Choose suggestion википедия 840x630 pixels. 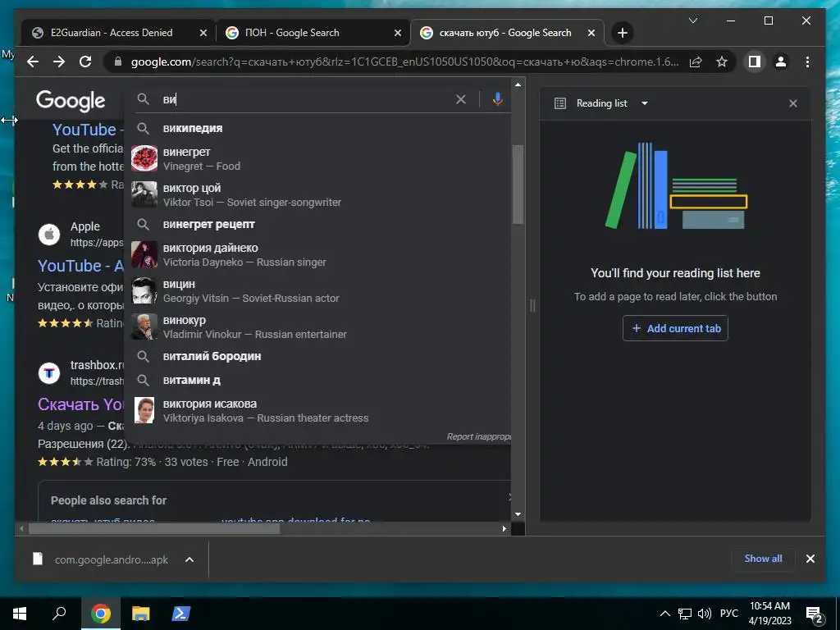click(x=318, y=128)
